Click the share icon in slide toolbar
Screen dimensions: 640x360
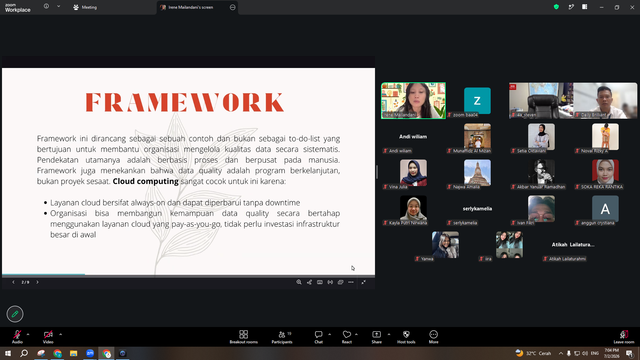(309, 282)
